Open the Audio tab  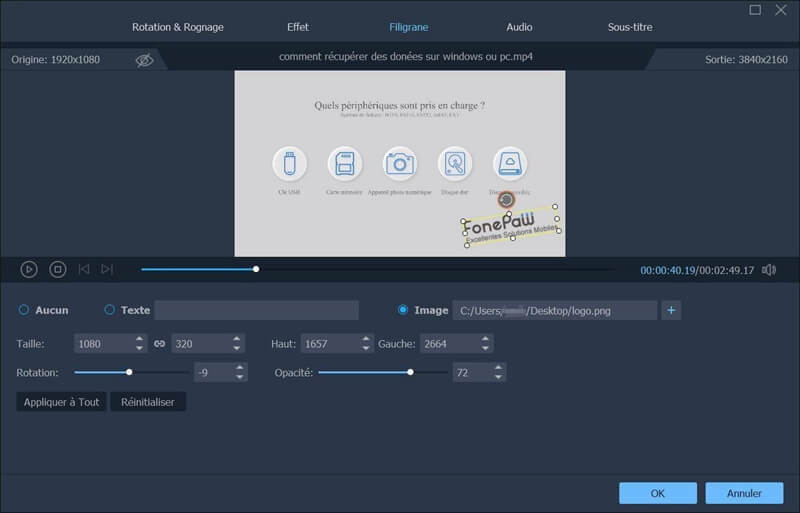pos(519,27)
